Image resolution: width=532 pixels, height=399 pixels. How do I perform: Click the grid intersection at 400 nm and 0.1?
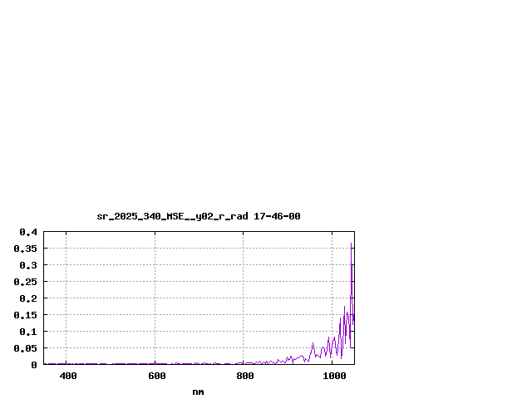66,332
